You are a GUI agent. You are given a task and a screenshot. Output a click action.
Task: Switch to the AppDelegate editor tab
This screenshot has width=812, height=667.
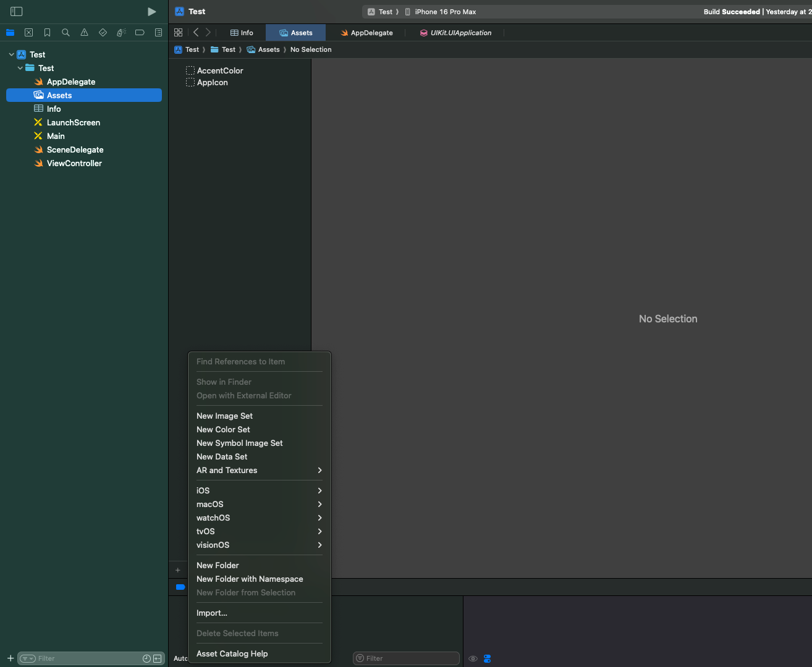tap(366, 33)
